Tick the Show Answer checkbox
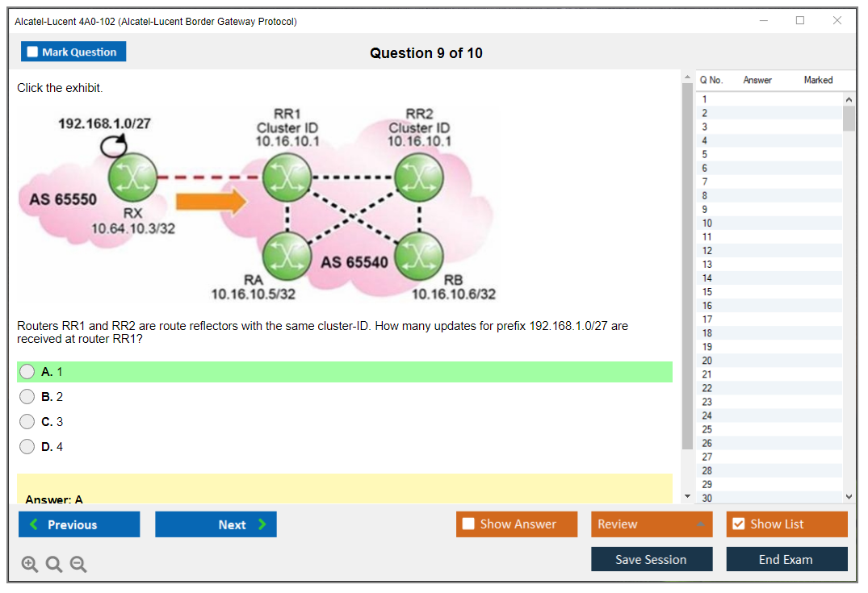 point(468,524)
